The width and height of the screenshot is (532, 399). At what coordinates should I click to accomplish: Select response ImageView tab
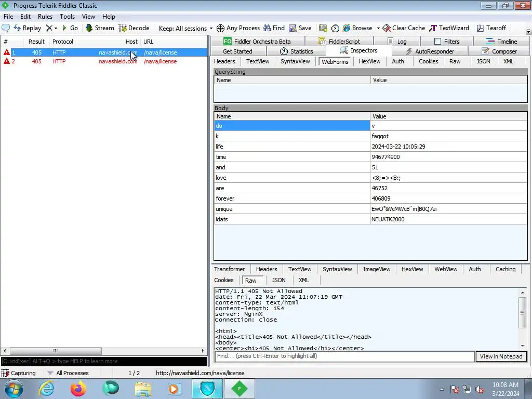point(377,269)
